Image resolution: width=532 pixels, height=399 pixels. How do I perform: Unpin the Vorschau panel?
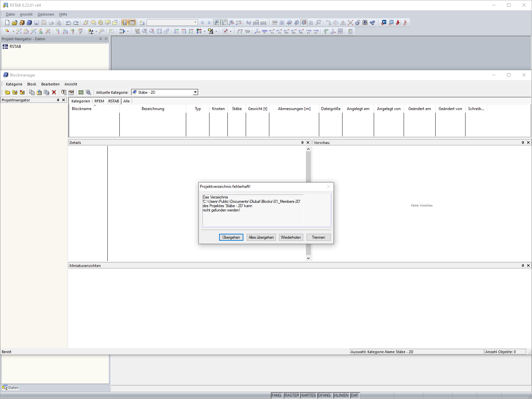(x=523, y=142)
